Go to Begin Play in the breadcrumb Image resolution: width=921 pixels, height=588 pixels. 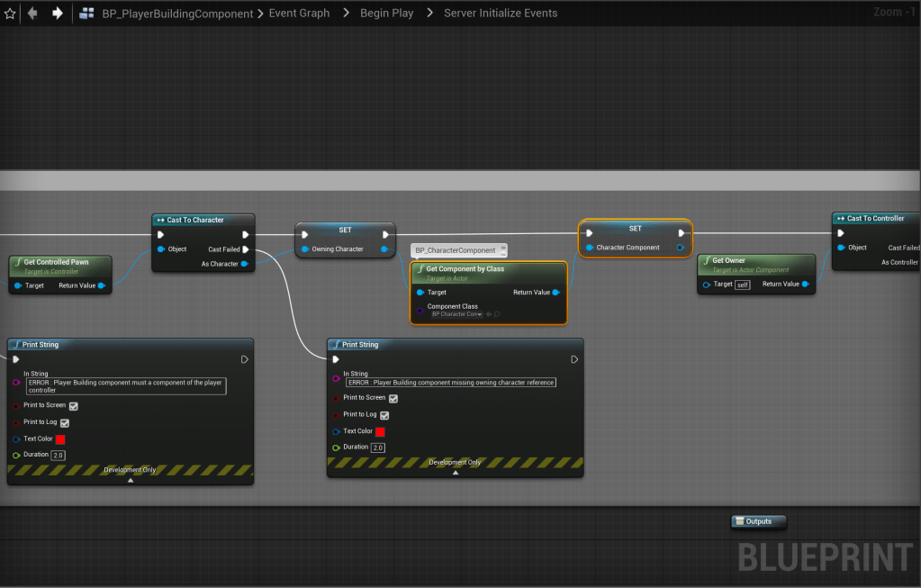point(387,14)
